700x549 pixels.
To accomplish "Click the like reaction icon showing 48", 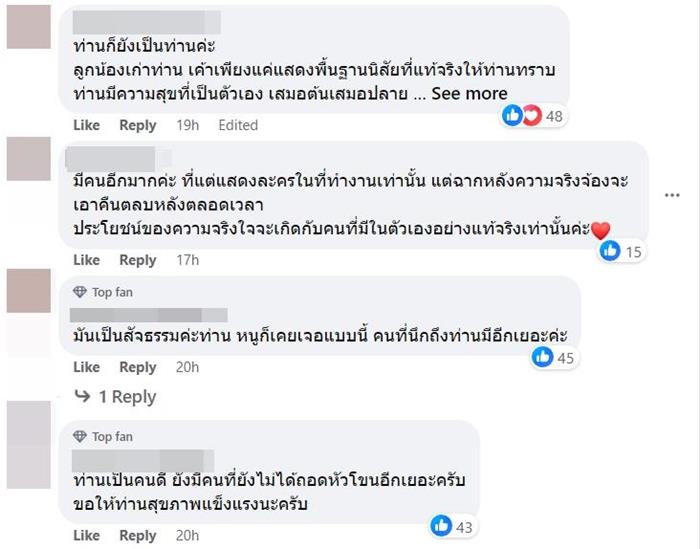I will (x=512, y=116).
